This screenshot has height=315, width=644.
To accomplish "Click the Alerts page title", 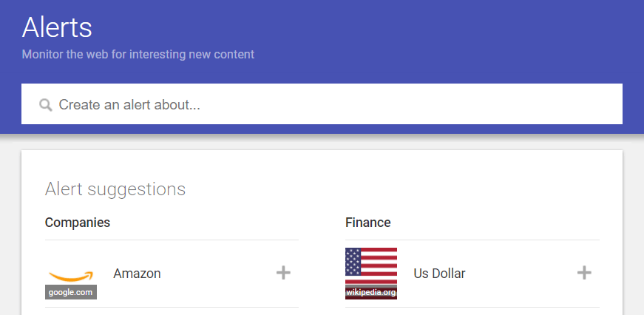I will tap(57, 27).
